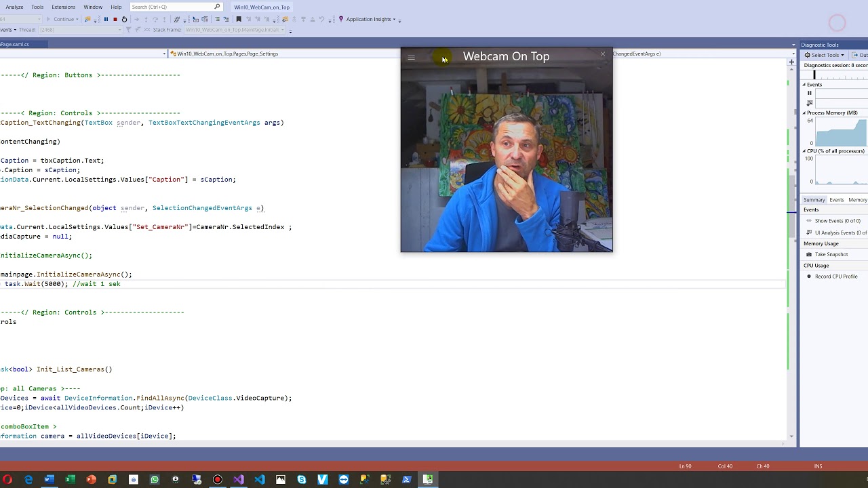
Task: Open PowerShell from the taskbar
Action: [x=407, y=480]
